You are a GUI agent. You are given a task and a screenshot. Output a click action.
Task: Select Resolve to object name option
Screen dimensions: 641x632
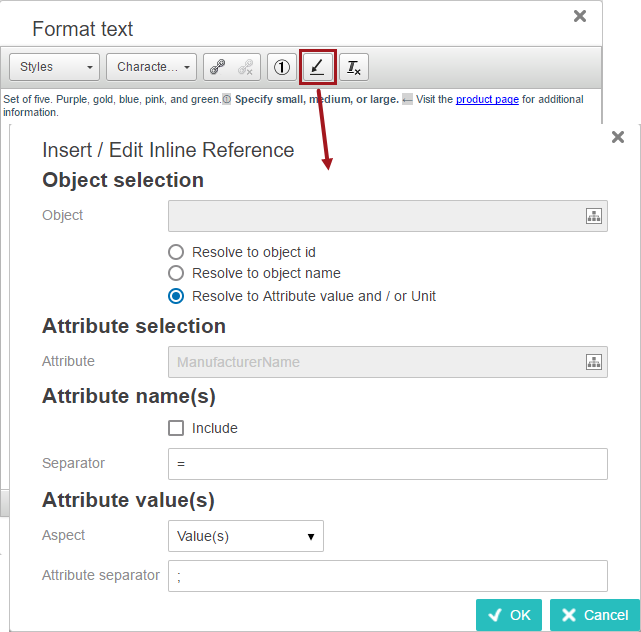[176, 273]
